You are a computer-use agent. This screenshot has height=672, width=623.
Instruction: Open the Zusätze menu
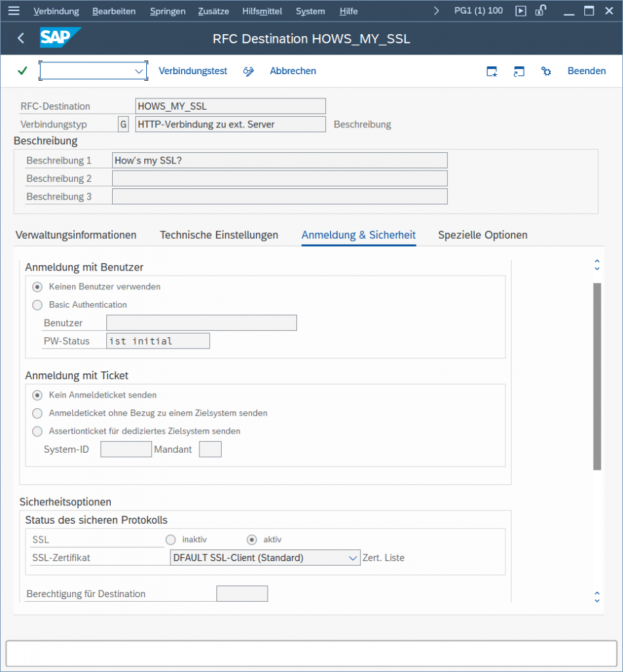coord(212,11)
